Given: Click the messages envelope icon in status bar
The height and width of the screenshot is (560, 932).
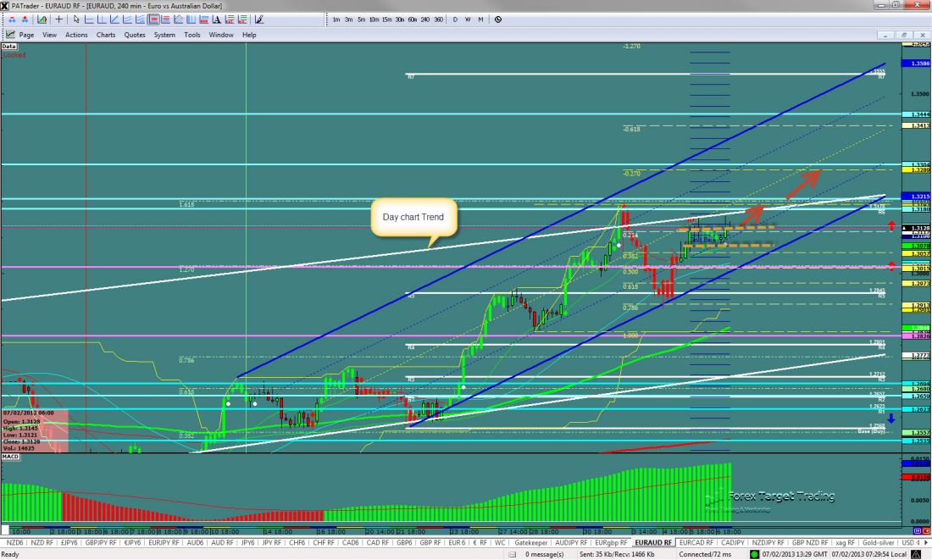Looking at the screenshot, I should tap(513, 554).
